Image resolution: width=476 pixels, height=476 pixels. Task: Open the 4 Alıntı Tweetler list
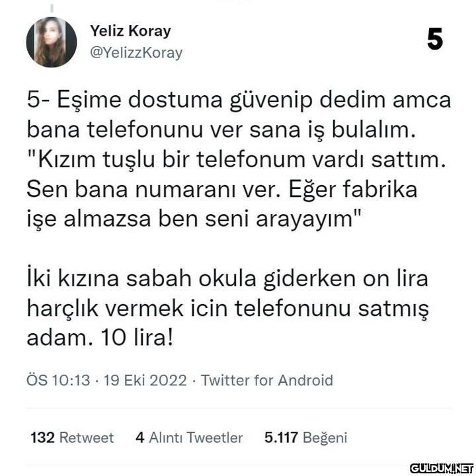click(x=189, y=438)
